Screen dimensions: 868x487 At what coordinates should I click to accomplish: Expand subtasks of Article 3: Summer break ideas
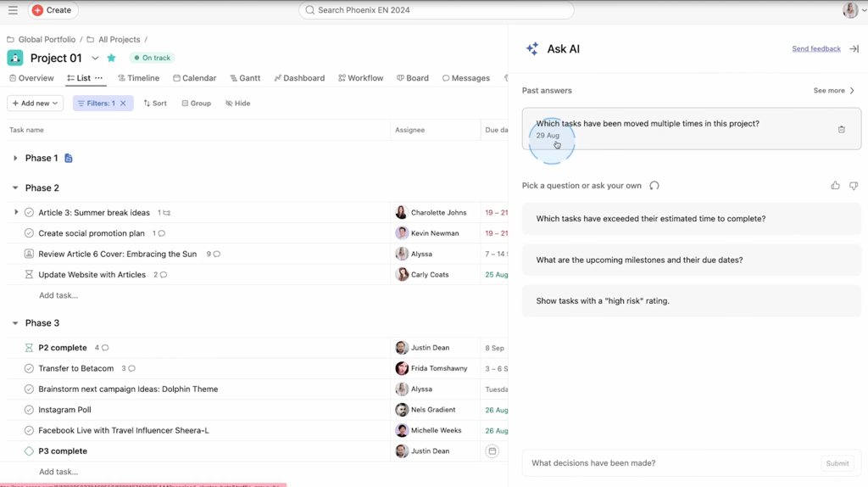pos(16,212)
